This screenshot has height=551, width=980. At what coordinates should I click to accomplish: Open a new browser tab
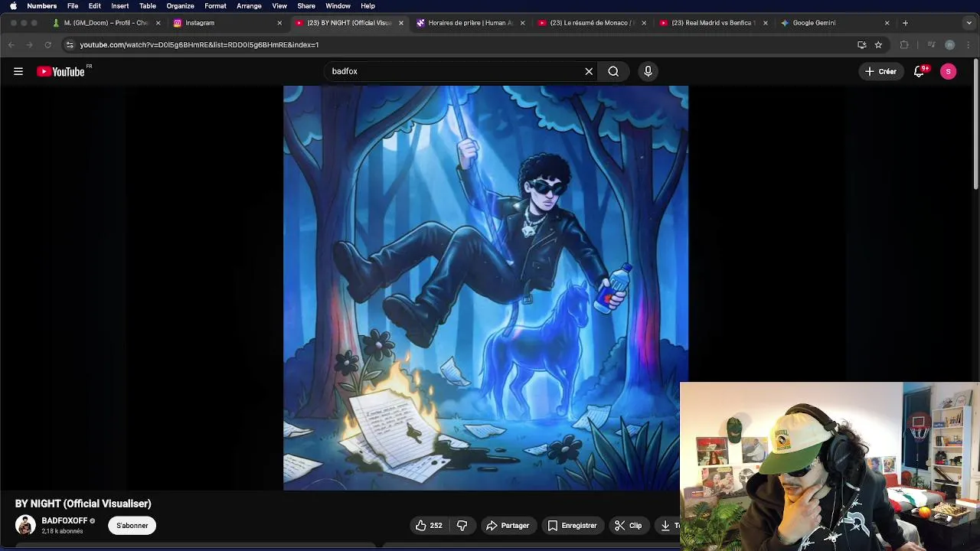pyautogui.click(x=905, y=23)
